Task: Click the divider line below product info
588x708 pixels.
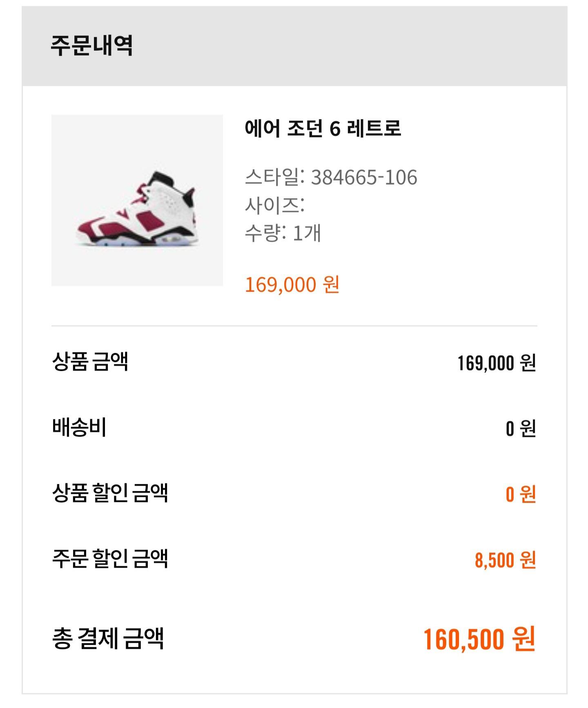Action: click(x=294, y=326)
